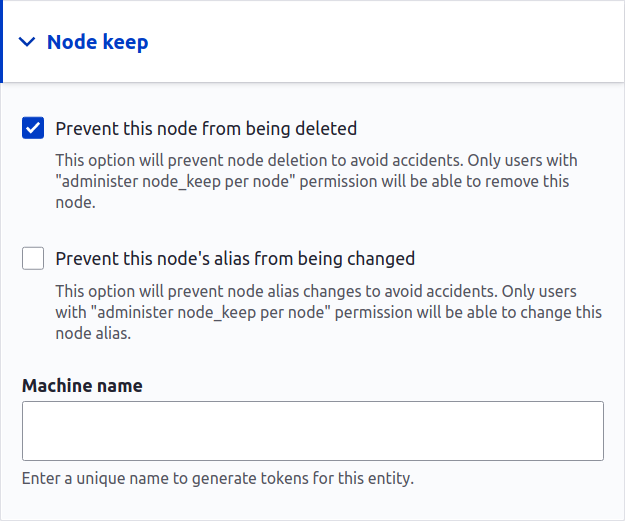The height and width of the screenshot is (521, 625).
Task: Focus the Machine name text field
Action: tap(312, 431)
